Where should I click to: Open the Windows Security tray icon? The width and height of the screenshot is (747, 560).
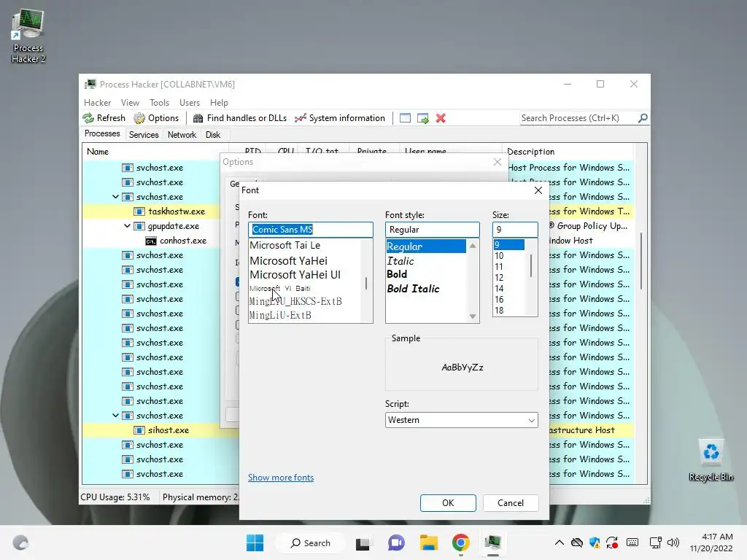point(594,542)
